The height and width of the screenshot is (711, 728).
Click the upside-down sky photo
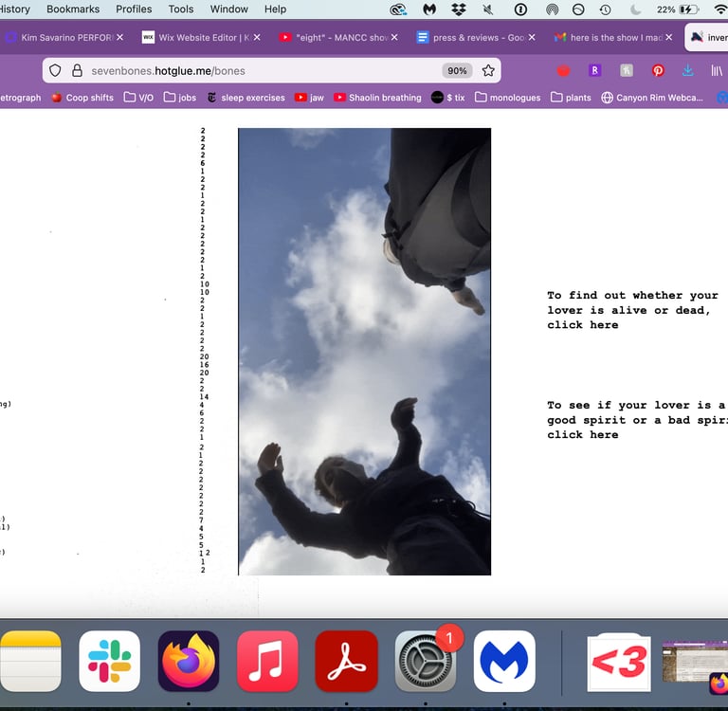click(x=364, y=352)
